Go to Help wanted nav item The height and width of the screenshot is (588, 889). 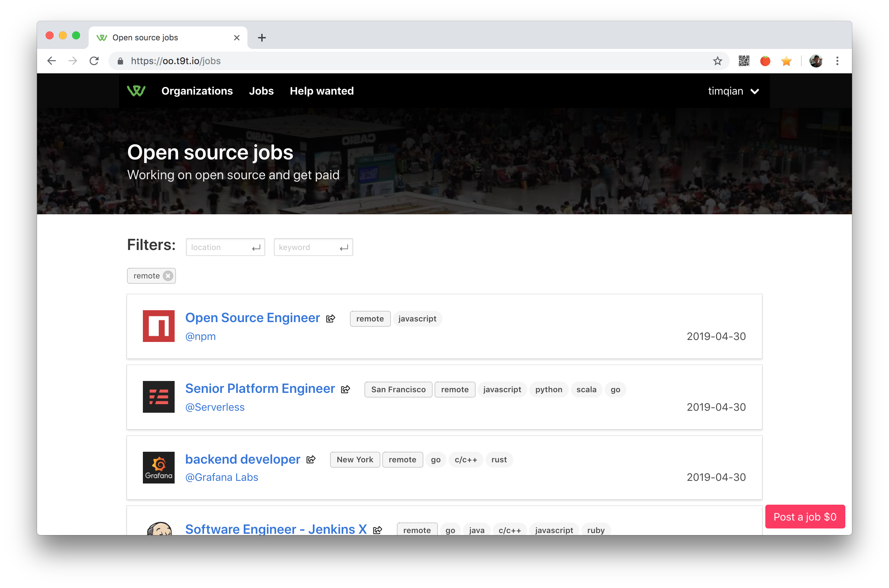coord(321,91)
